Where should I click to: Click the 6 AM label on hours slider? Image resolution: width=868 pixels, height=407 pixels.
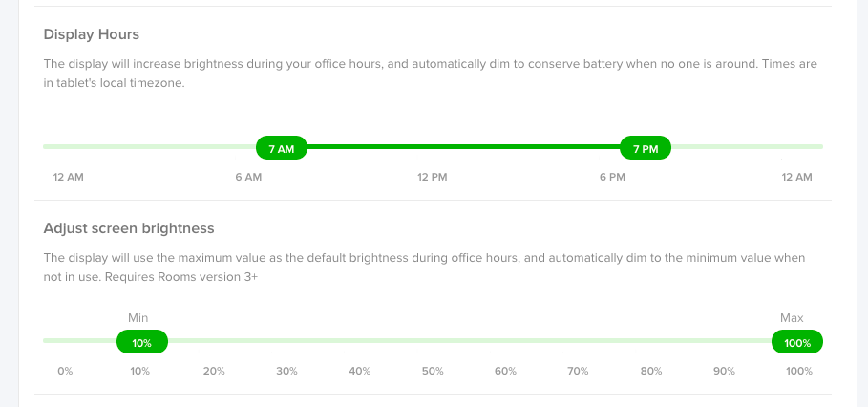[x=248, y=177]
